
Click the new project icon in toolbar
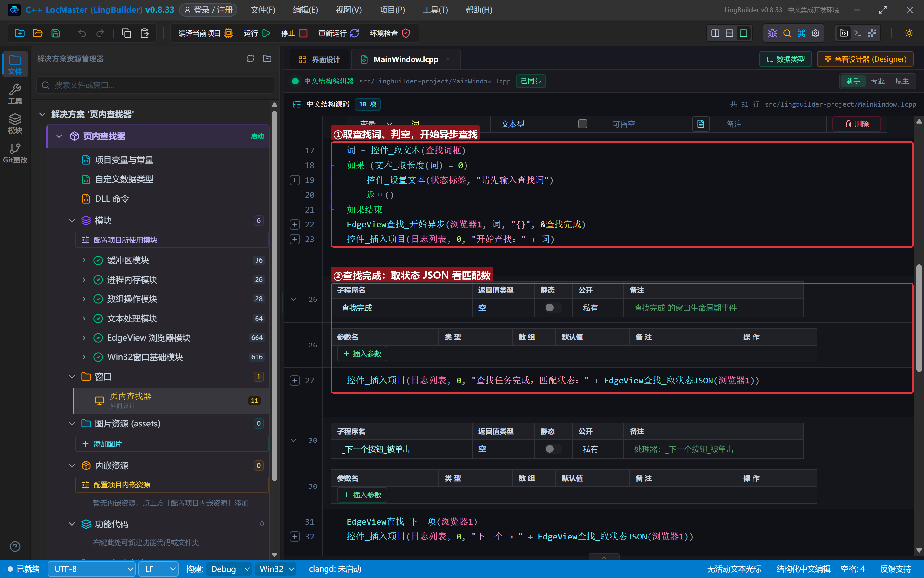click(20, 33)
